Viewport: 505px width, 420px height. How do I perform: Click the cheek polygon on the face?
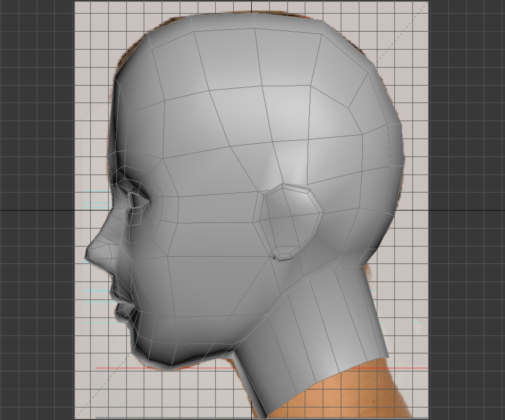pos(196,272)
